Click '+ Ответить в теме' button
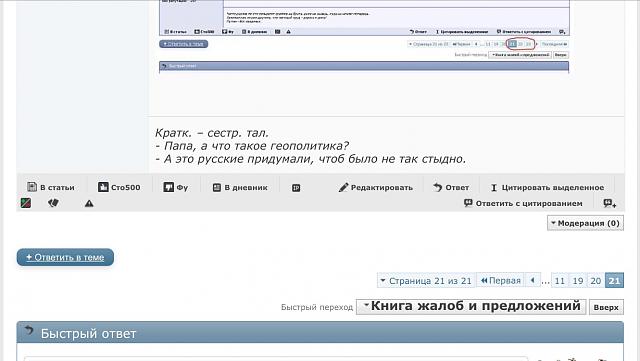640x361 pixels. pos(65,257)
